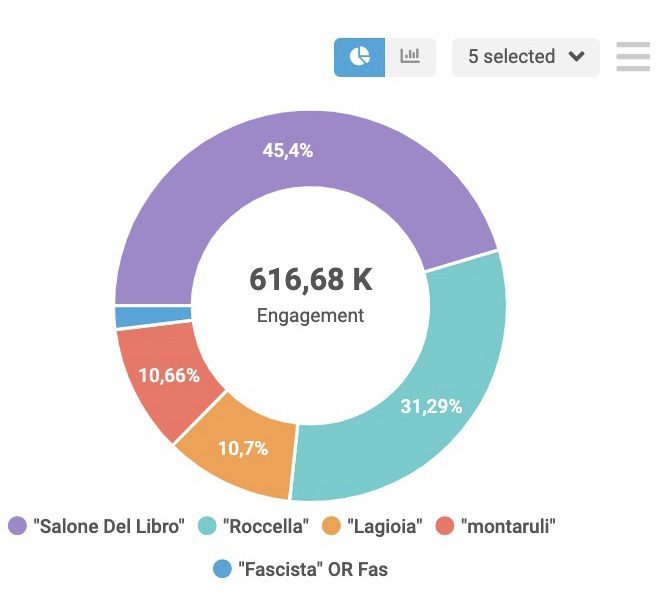This screenshot has height=596, width=670.
Task: Switch to pie chart view
Action: 359,57
